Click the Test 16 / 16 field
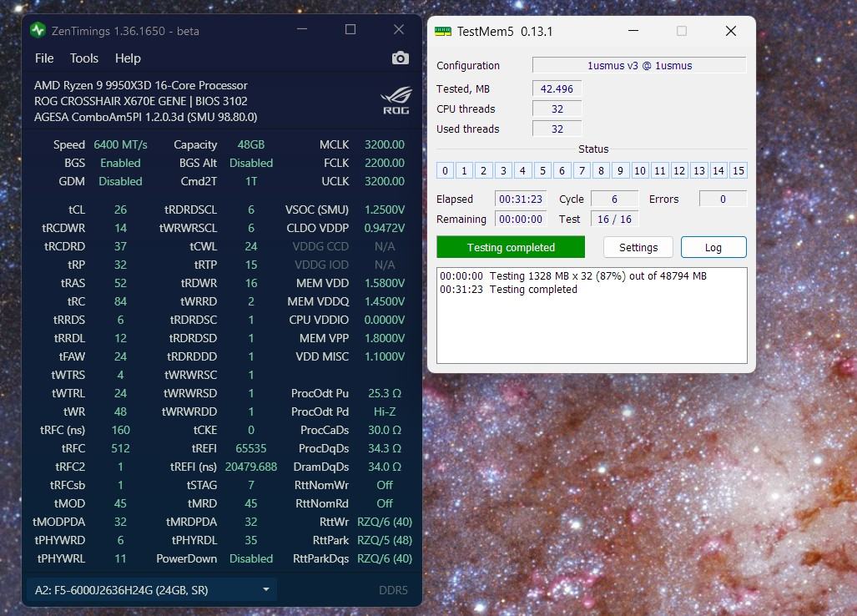Screen dimensions: 857x616 614,220
